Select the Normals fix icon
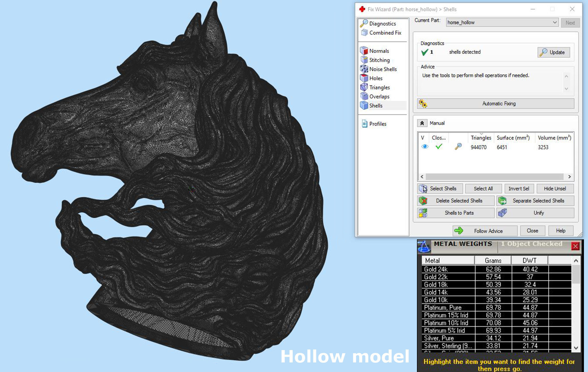 [x=364, y=51]
